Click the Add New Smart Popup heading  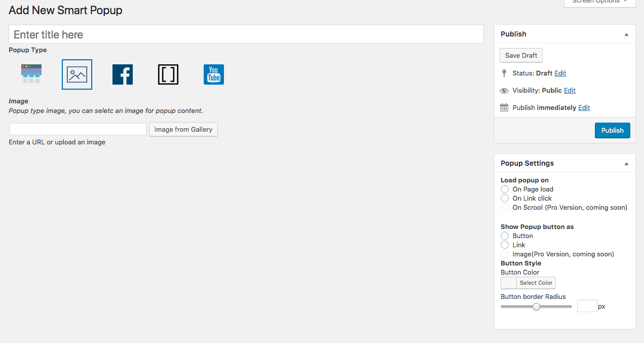[x=65, y=10]
